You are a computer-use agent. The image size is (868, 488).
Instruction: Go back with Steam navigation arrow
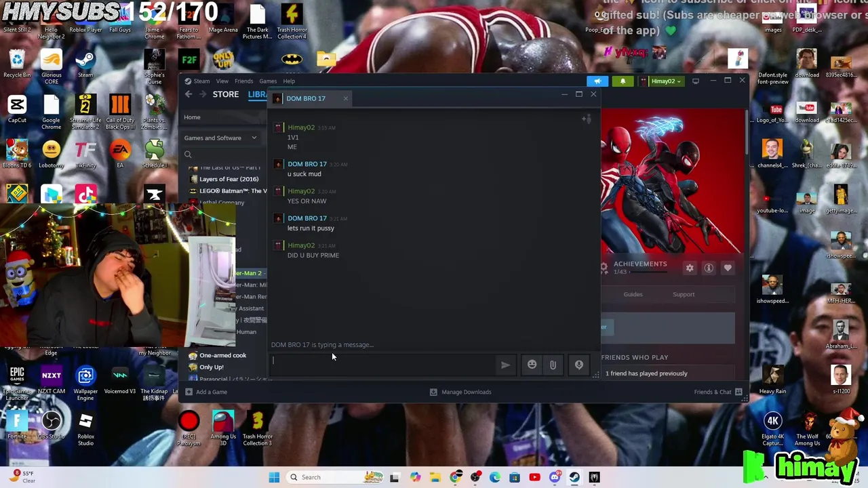click(x=189, y=94)
